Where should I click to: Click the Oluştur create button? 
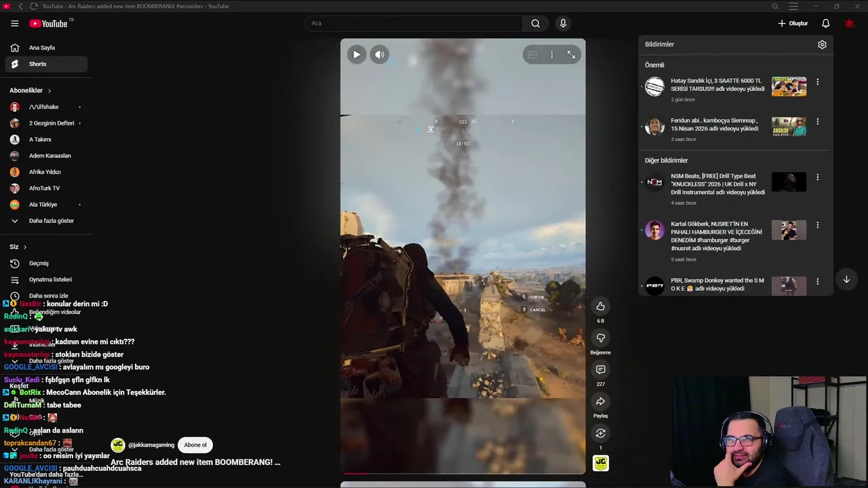tap(793, 23)
